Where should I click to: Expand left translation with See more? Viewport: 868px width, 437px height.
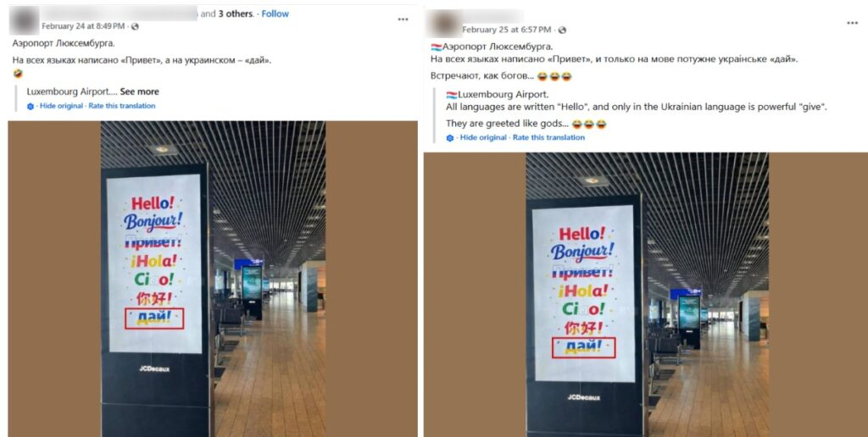(140, 91)
